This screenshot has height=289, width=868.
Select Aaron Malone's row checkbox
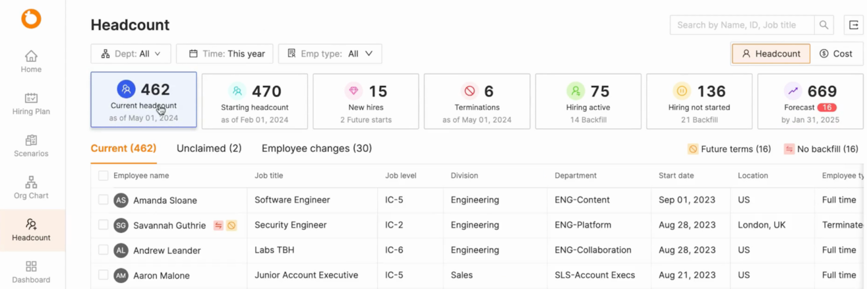click(103, 275)
